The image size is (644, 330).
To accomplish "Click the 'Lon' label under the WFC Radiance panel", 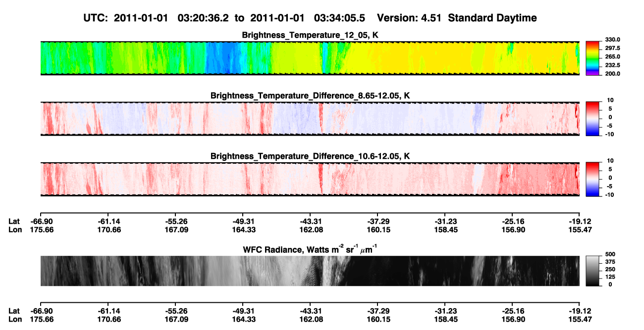I will point(15,319).
